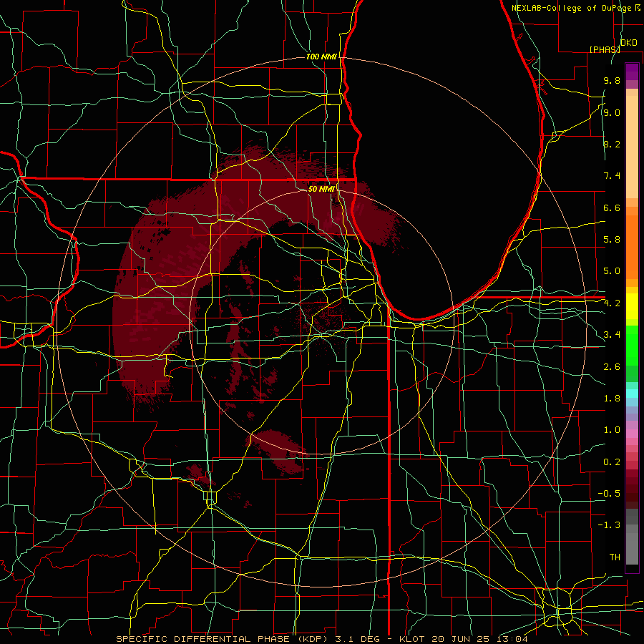Click the 7.4 value on the color scale
644x644 pixels.
point(612,176)
